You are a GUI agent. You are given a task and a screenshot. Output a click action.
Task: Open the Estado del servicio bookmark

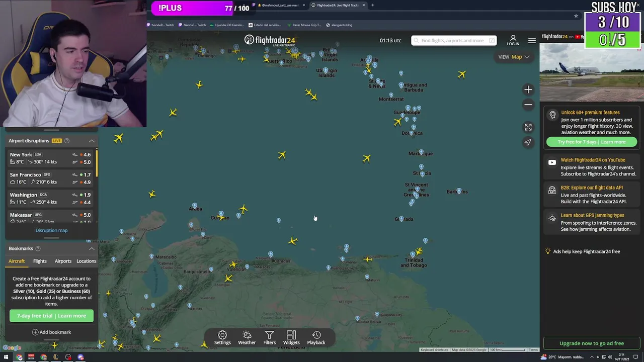(x=265, y=25)
